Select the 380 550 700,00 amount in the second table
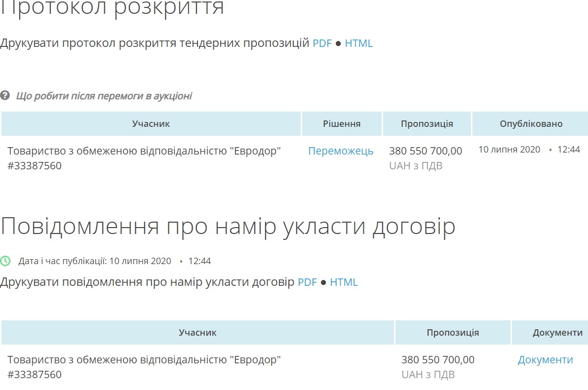Image resolution: width=588 pixels, height=390 pixels. (438, 360)
